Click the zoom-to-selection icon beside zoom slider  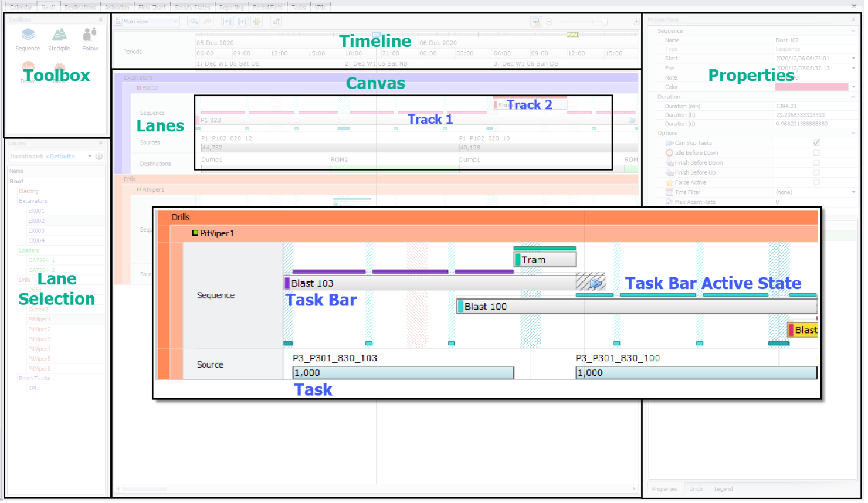pos(536,22)
